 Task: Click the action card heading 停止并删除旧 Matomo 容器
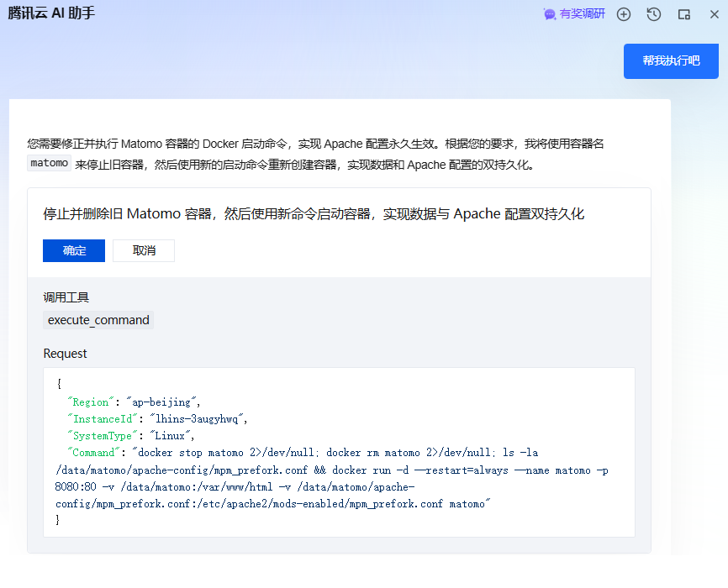pos(314,214)
